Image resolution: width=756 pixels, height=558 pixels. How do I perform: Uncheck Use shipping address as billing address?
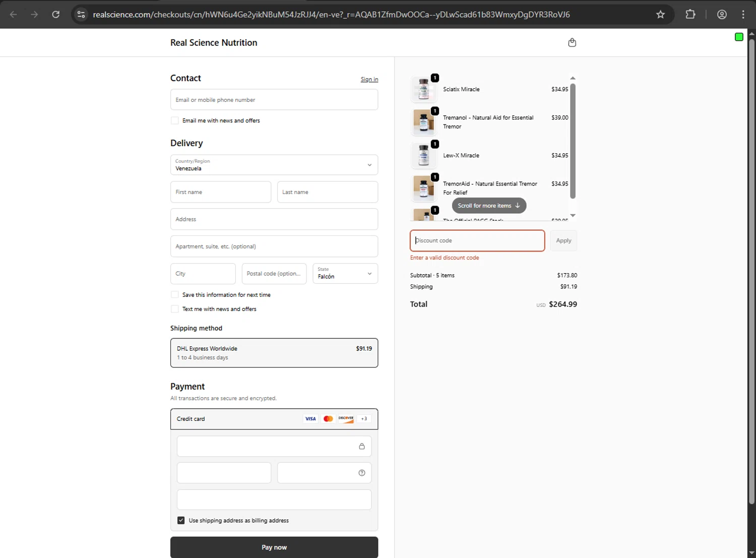[181, 520]
